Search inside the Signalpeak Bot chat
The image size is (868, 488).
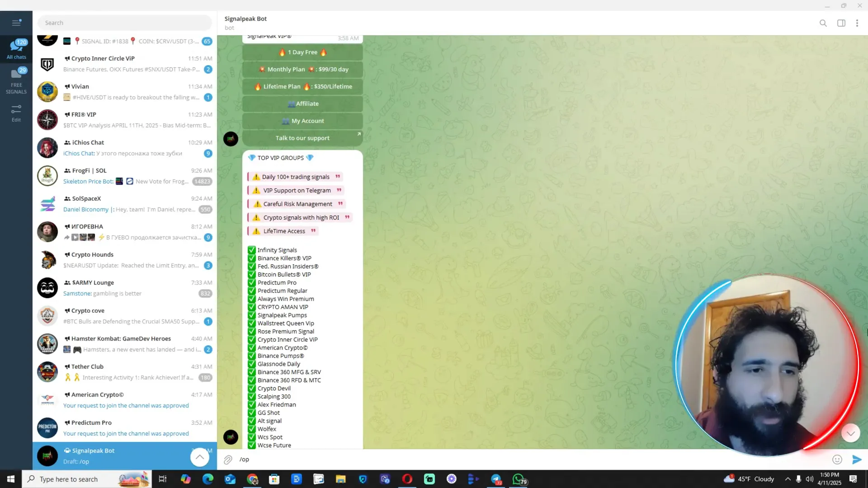pos(823,23)
